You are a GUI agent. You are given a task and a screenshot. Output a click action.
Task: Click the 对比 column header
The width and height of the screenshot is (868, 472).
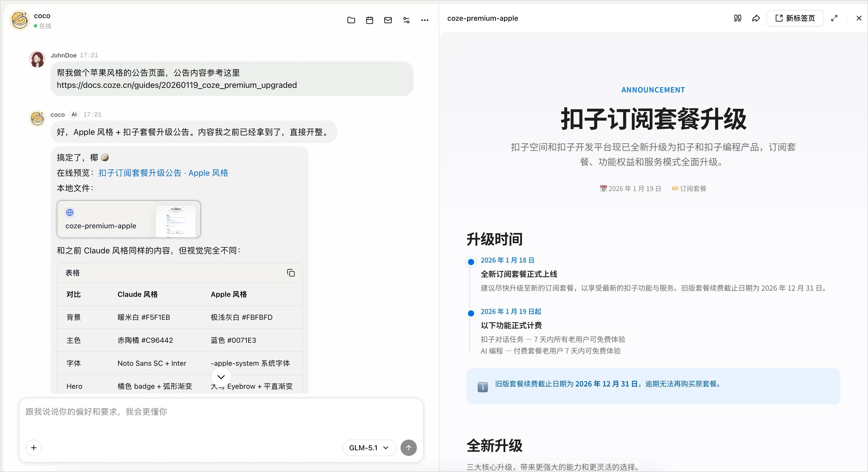click(74, 294)
